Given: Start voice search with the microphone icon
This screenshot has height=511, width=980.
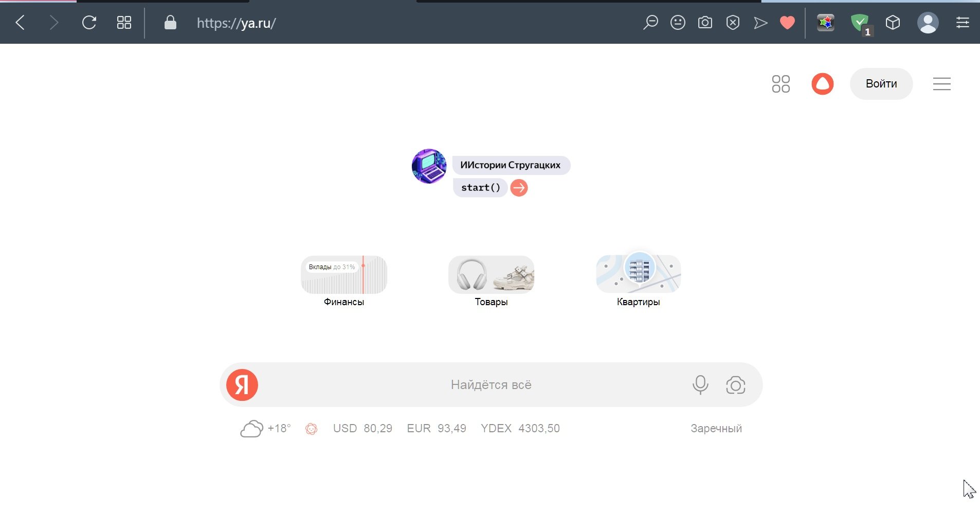Looking at the screenshot, I should pos(700,384).
